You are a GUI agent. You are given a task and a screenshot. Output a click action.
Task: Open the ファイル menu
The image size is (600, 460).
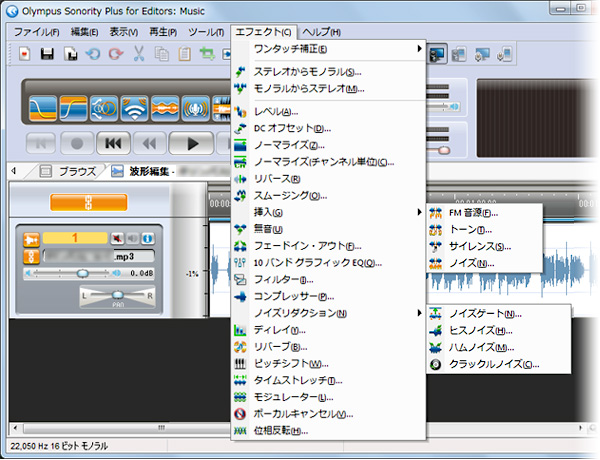click(37, 32)
